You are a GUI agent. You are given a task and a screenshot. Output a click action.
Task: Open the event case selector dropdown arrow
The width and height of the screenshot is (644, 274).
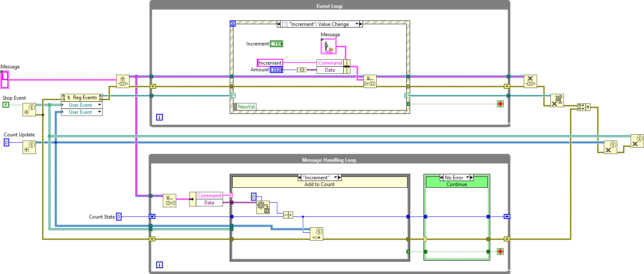[357, 24]
